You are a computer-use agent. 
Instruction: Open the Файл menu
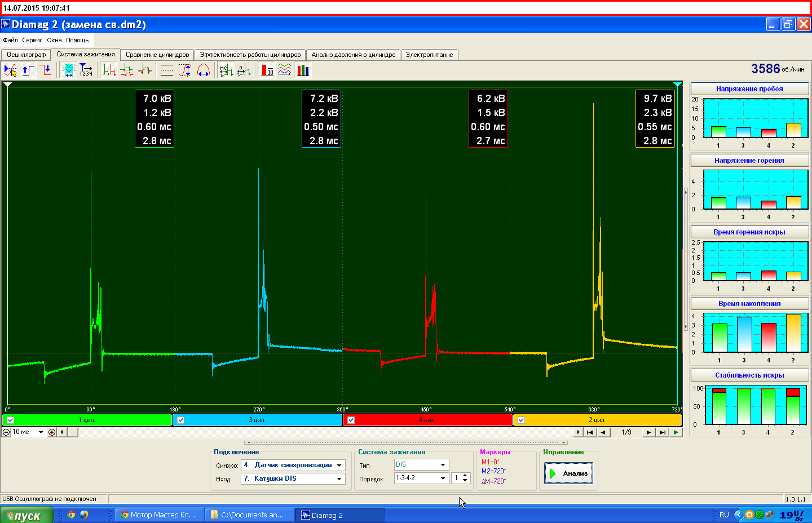[x=10, y=40]
